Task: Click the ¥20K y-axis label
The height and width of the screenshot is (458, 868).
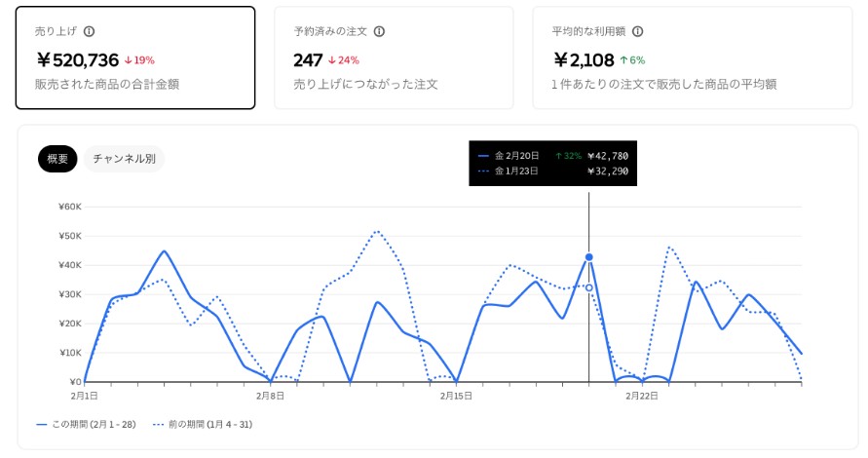Action: pos(70,324)
